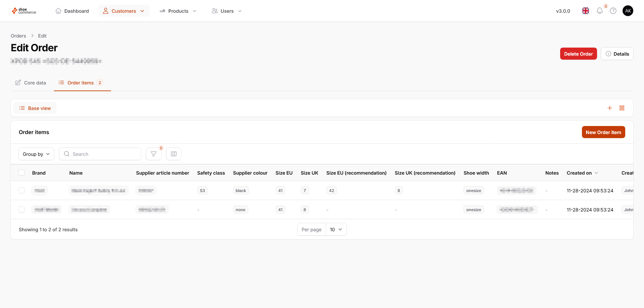Click the Delete Order button
Image resolution: width=644 pixels, height=308 pixels.
[x=578, y=54]
